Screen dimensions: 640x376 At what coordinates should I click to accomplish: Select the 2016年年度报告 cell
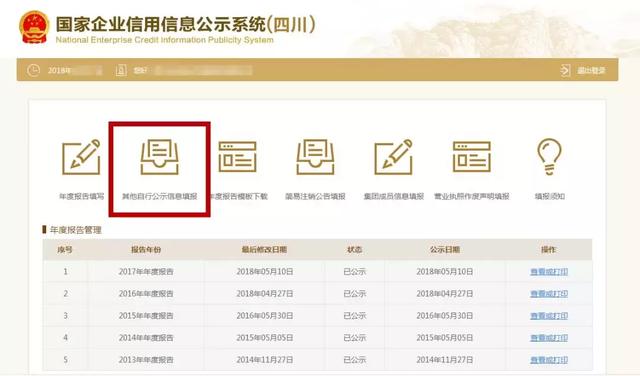146,294
